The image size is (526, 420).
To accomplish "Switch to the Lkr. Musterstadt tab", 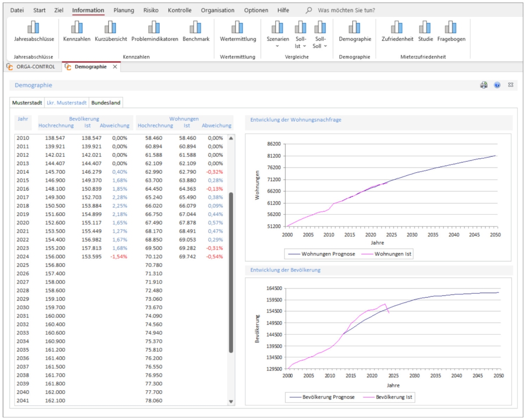I will point(67,103).
